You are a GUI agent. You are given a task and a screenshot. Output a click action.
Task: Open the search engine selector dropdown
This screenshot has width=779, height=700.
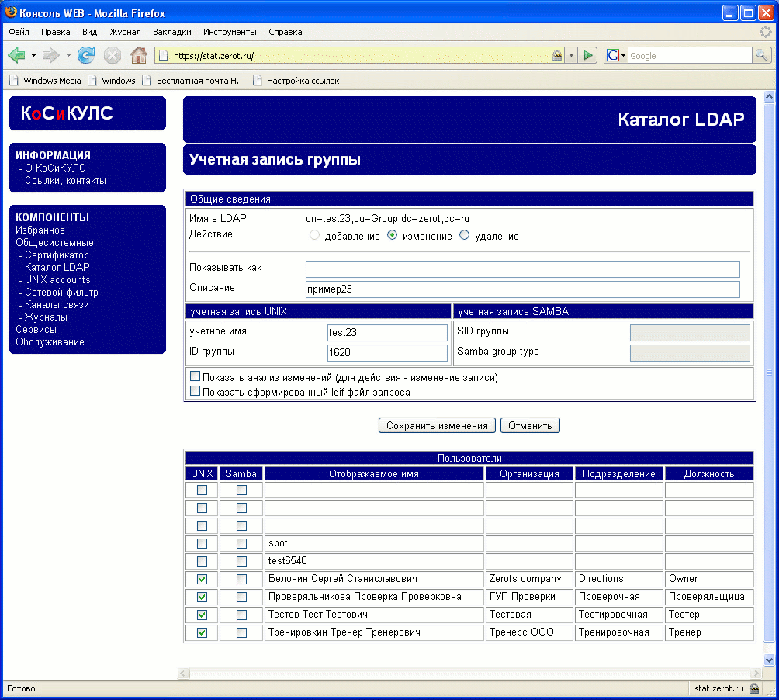click(623, 56)
